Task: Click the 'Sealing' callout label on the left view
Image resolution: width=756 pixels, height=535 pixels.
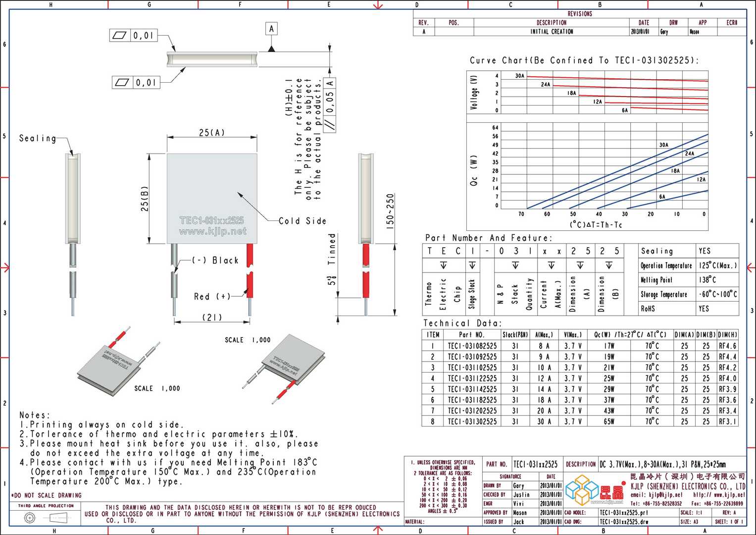Action: (38, 138)
